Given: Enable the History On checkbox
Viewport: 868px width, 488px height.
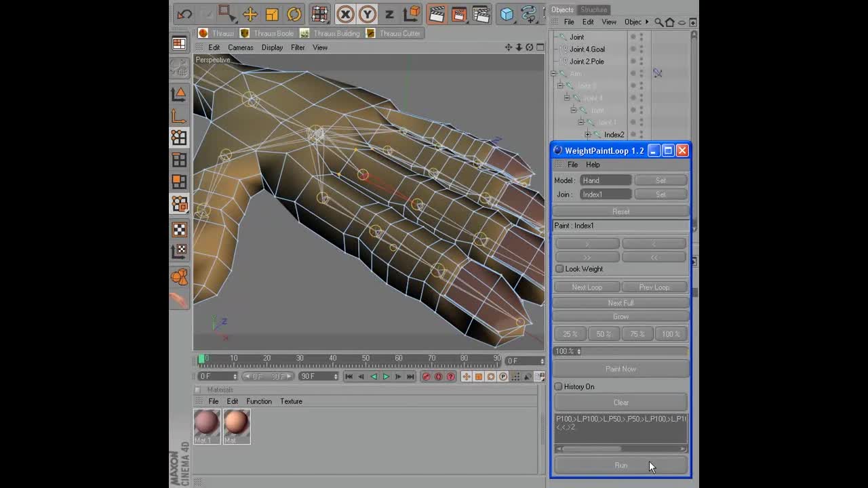Looking at the screenshot, I should (558, 386).
